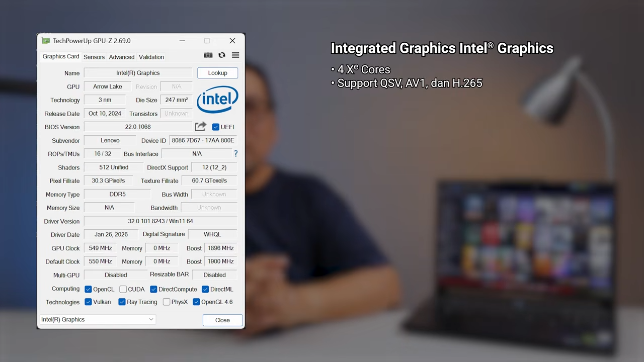Click the Release Date field Oct 10, 2024
The height and width of the screenshot is (362, 644).
pos(105,114)
